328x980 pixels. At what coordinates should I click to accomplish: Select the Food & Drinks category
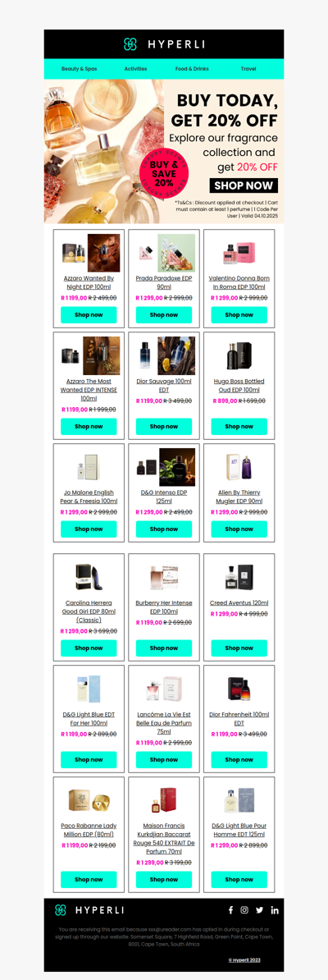192,69
